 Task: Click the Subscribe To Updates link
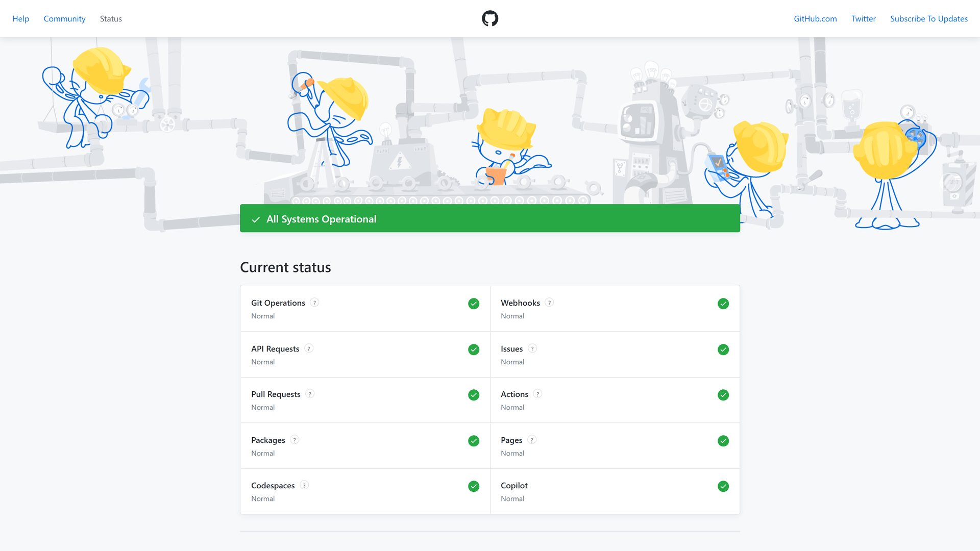click(x=929, y=18)
